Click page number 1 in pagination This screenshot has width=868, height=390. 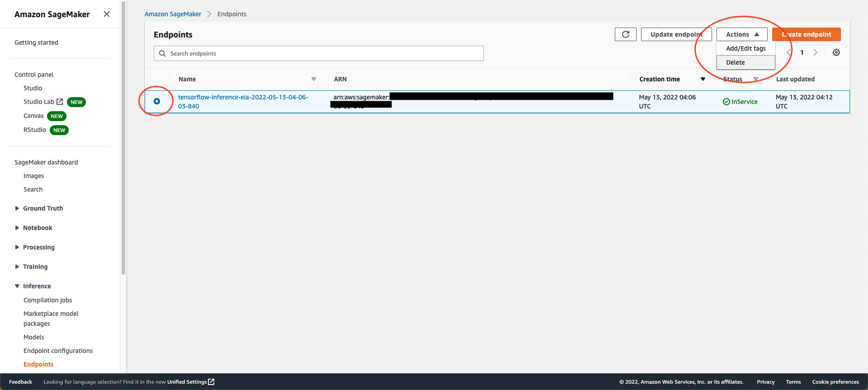(x=802, y=52)
